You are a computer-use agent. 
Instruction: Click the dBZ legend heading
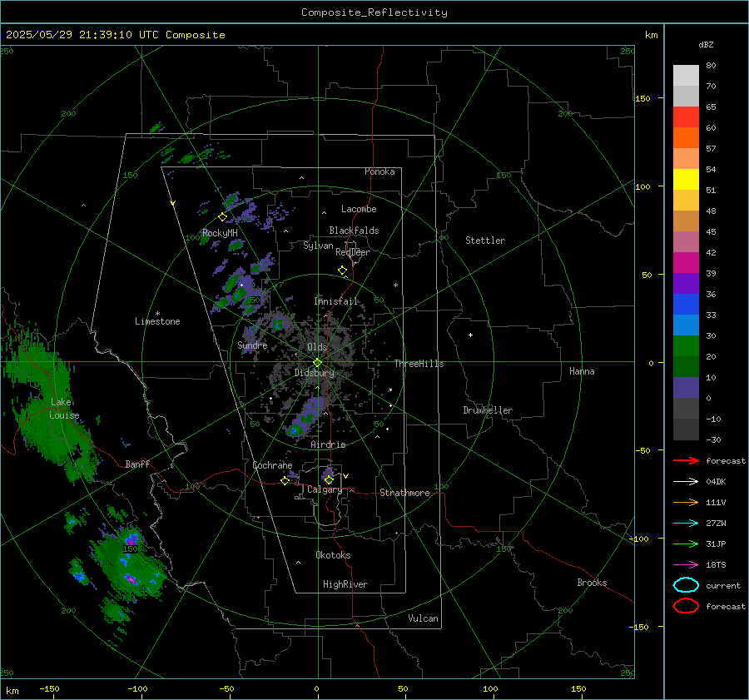coord(706,44)
